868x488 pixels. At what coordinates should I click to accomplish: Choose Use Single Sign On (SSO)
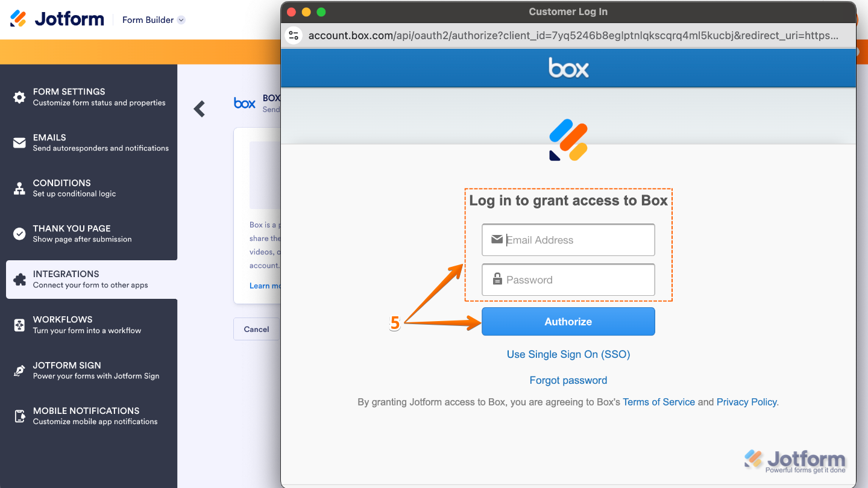[568, 354]
